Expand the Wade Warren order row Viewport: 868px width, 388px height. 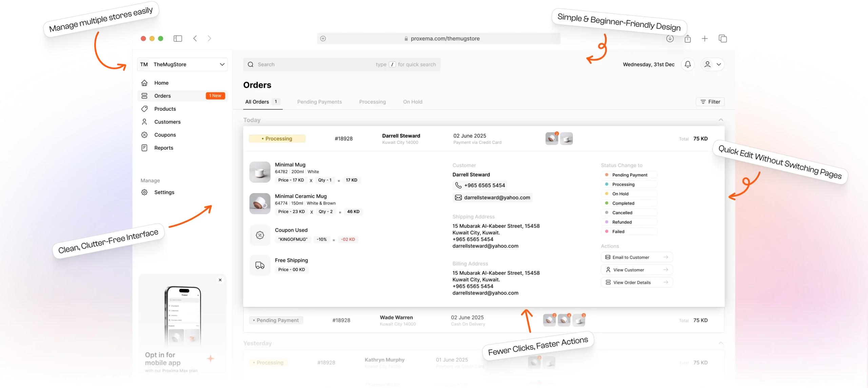[484, 320]
